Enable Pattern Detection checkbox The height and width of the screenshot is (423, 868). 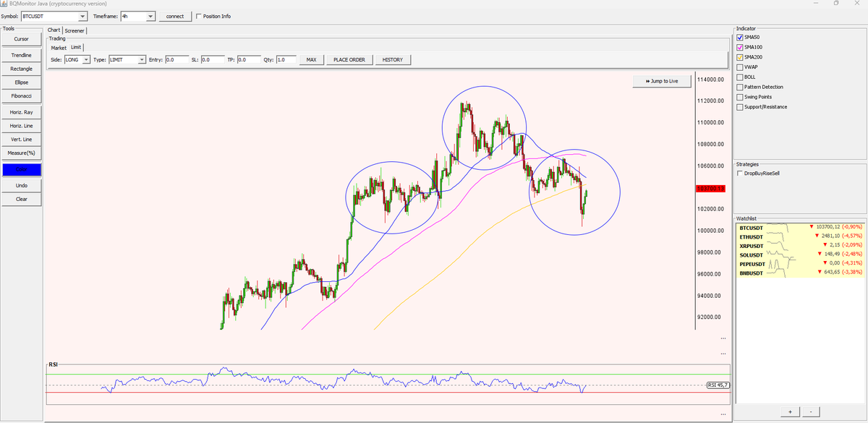(x=739, y=87)
